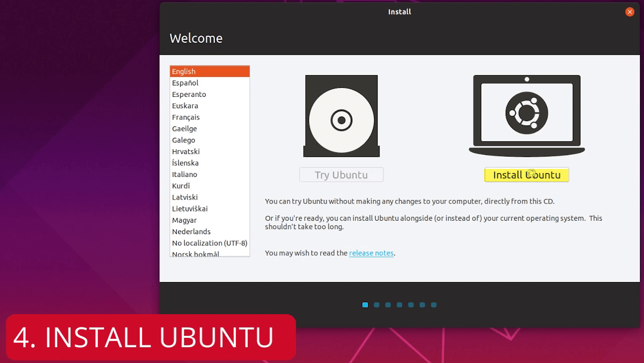
Task: Select Kurdî in the language list
Action: coord(210,186)
